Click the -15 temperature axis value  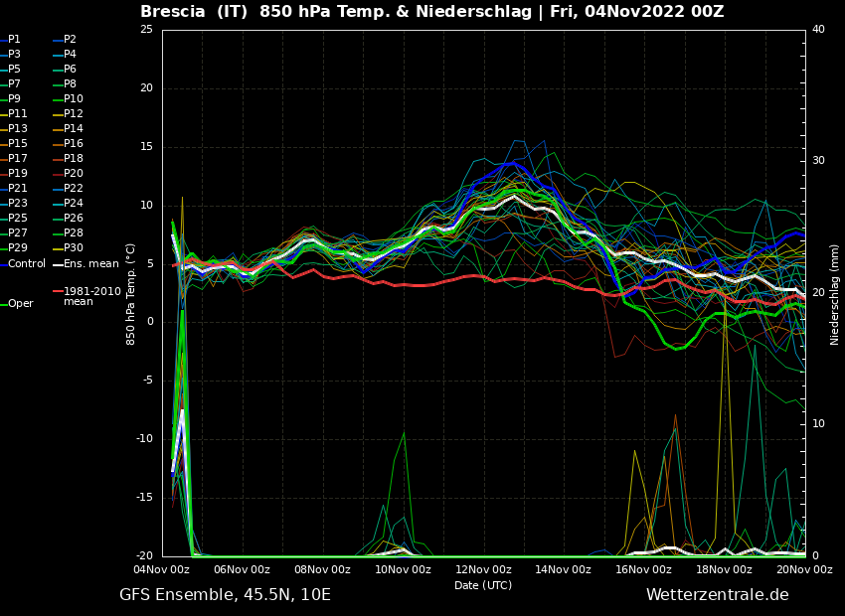[144, 498]
